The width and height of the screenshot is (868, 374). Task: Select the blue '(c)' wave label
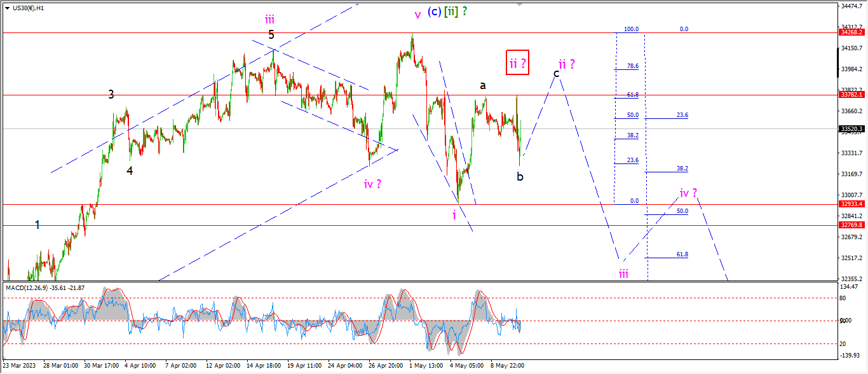coord(434,11)
